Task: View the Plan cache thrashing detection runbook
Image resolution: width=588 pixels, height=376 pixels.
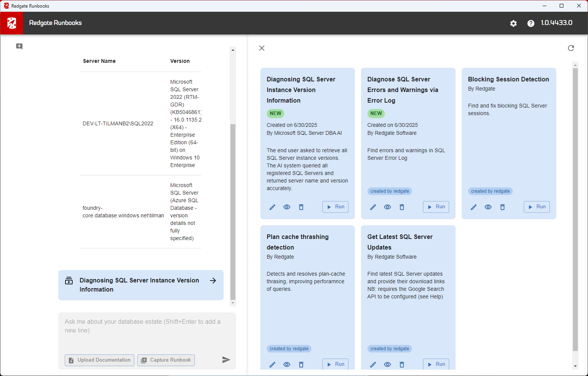Action: point(287,364)
